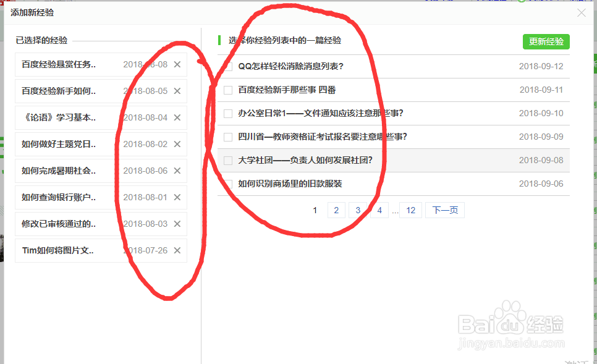This screenshot has height=364, width=597.
Task: Select "百度经验新手那些事 四番" checkbox
Action: (x=227, y=90)
